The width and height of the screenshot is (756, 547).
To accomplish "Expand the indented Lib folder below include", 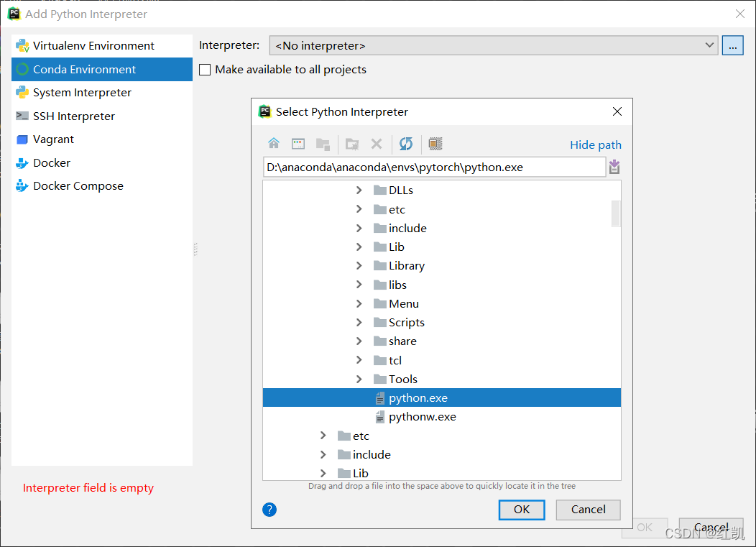I will 359,247.
